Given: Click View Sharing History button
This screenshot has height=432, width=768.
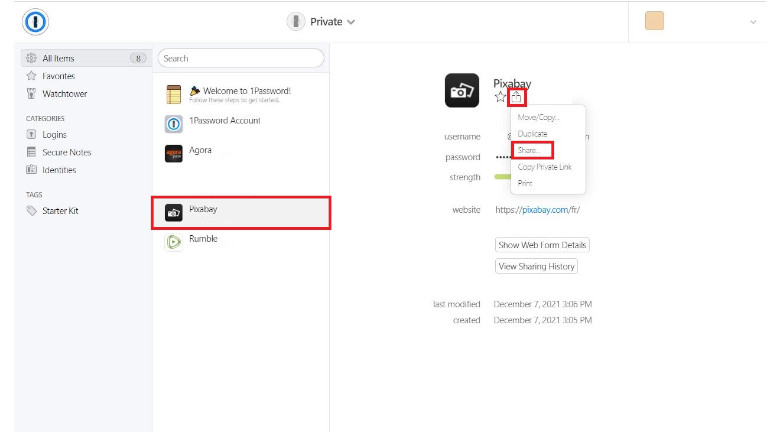Looking at the screenshot, I should coord(536,266).
